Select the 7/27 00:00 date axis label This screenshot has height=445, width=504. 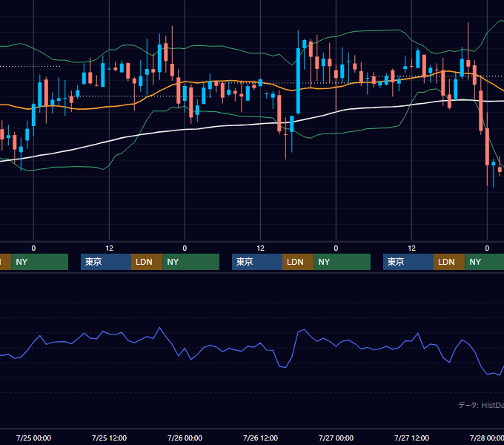pyautogui.click(x=336, y=438)
